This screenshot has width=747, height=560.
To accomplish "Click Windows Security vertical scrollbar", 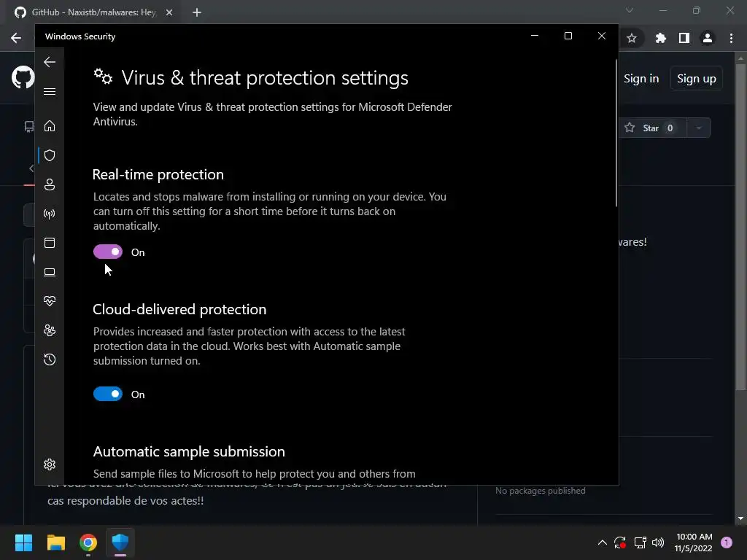I will click(x=616, y=133).
